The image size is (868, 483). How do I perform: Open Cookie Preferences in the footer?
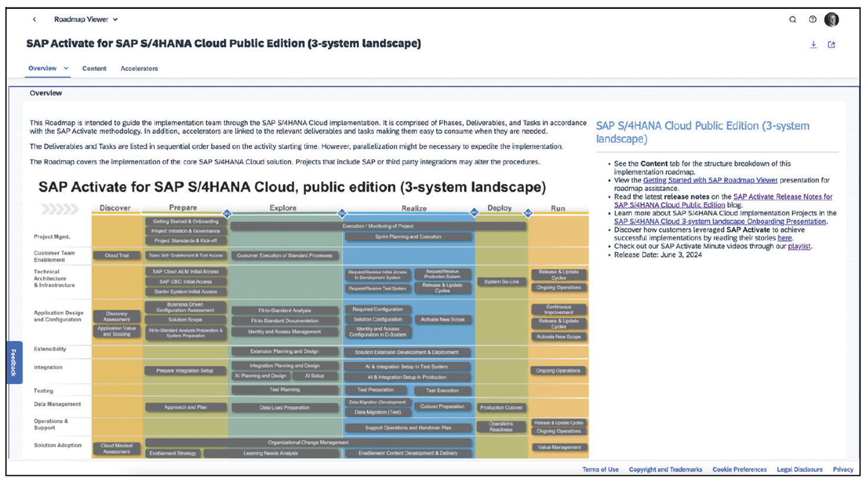[739, 469]
